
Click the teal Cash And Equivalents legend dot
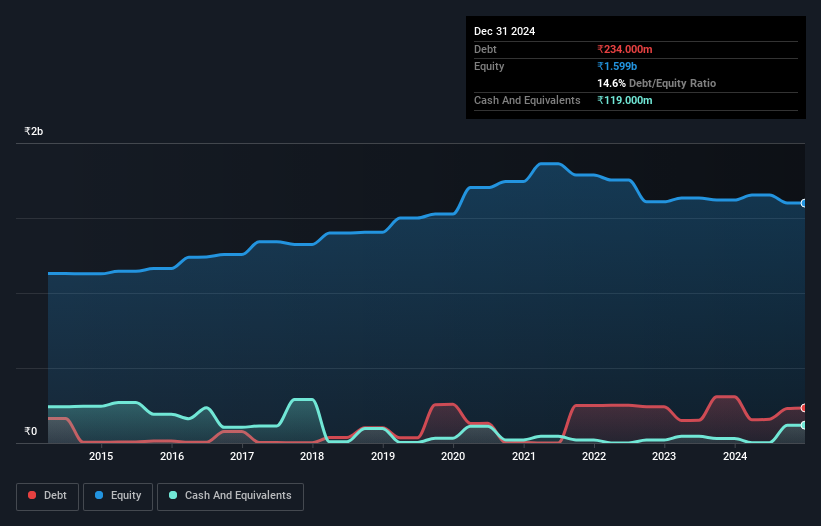click(x=173, y=495)
